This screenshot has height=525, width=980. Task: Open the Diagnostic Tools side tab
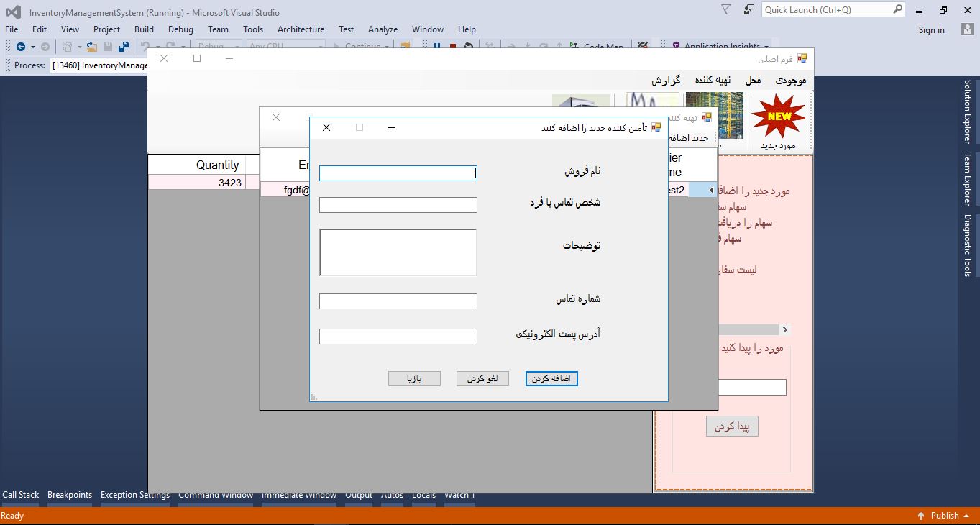pyautogui.click(x=968, y=246)
